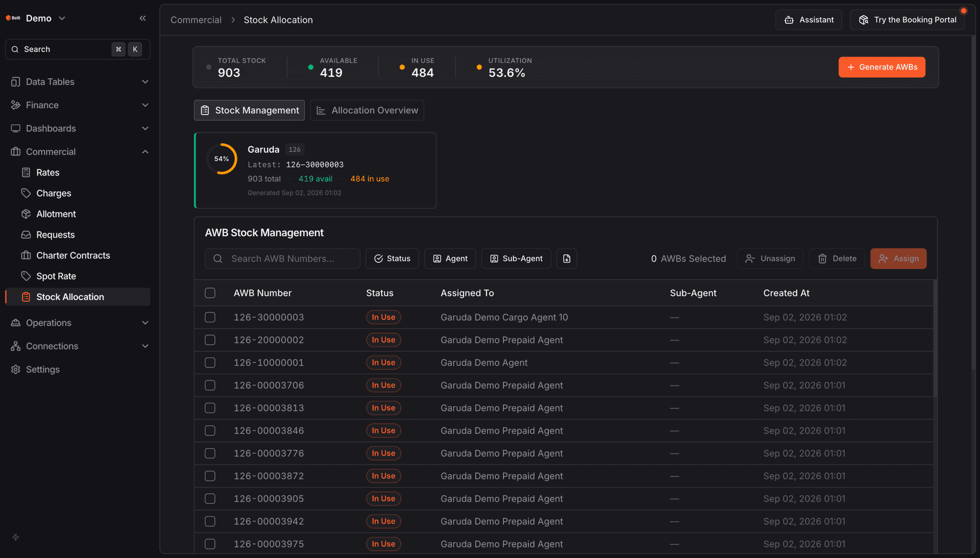Click the export file icon button

pyautogui.click(x=566, y=259)
